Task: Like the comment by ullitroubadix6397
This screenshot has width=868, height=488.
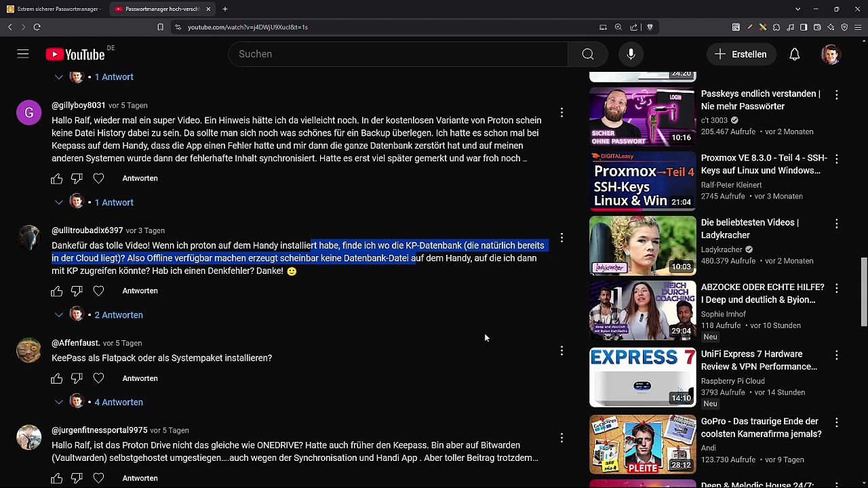Action: [57, 291]
